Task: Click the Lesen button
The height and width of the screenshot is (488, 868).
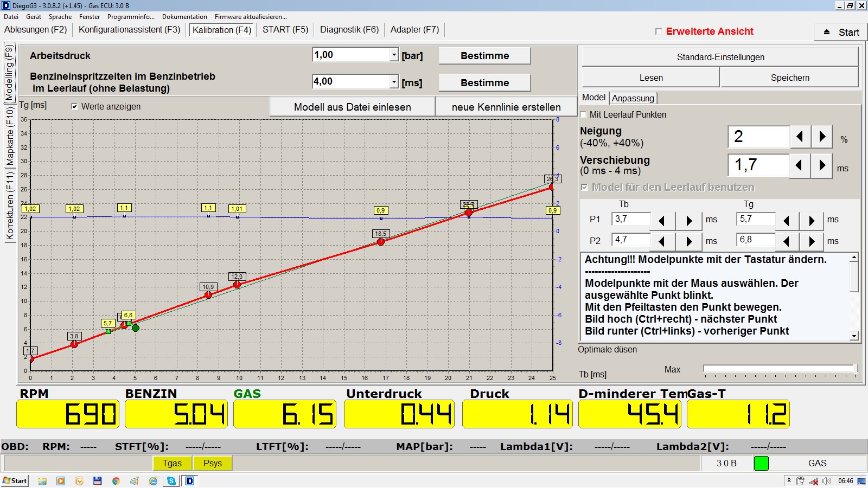Action: point(651,78)
